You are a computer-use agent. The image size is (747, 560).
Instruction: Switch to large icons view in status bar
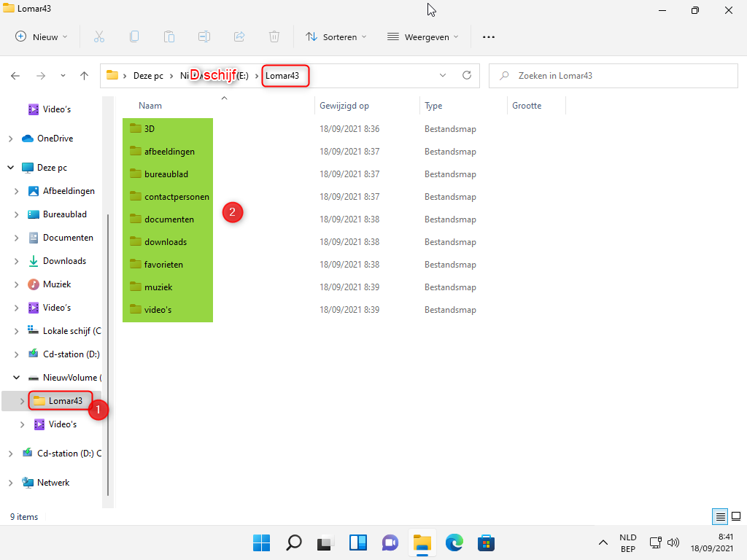(x=736, y=517)
